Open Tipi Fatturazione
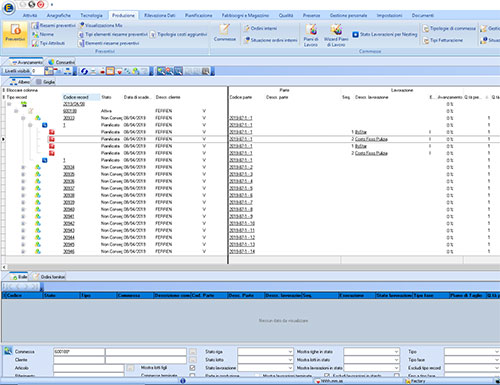500x385 pixels. (443, 40)
